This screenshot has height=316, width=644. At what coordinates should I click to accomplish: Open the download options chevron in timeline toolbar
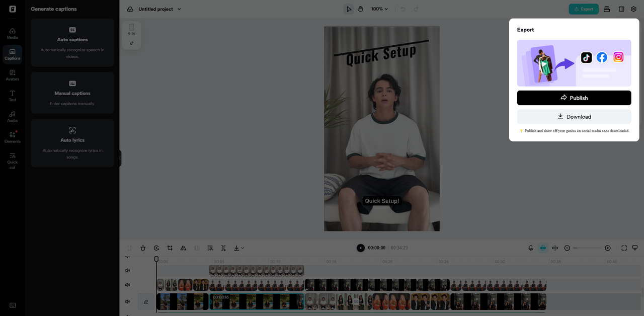pyautogui.click(x=243, y=248)
